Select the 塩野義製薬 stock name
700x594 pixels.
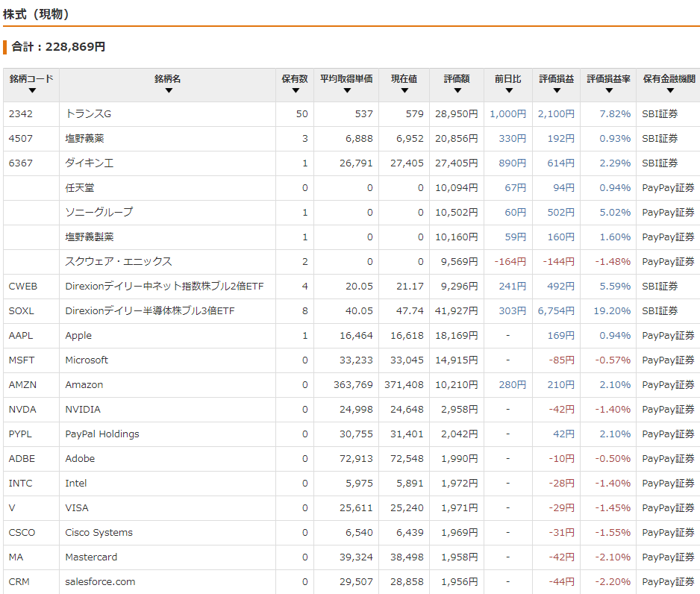coord(90,237)
